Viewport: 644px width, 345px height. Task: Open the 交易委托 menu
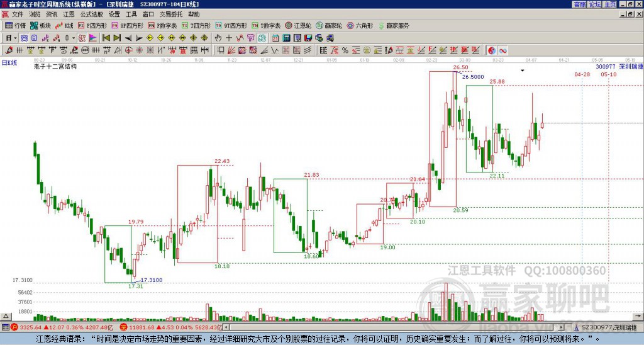pyautogui.click(x=171, y=14)
